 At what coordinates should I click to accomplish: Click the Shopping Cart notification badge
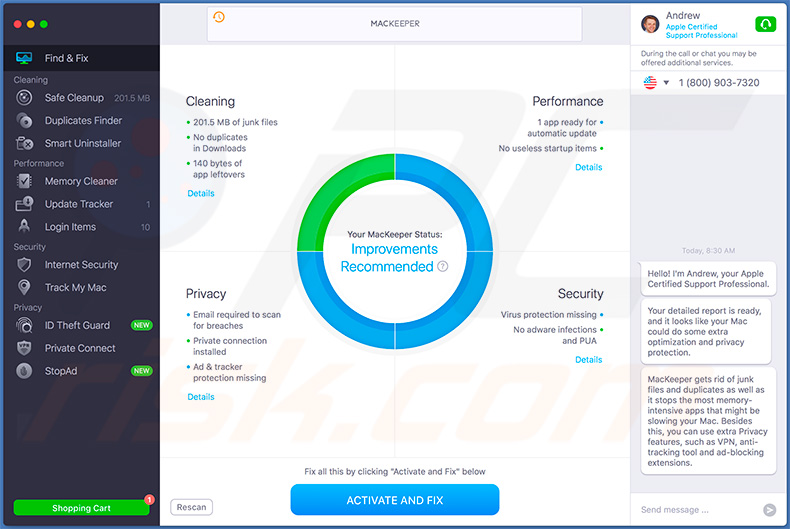149,499
